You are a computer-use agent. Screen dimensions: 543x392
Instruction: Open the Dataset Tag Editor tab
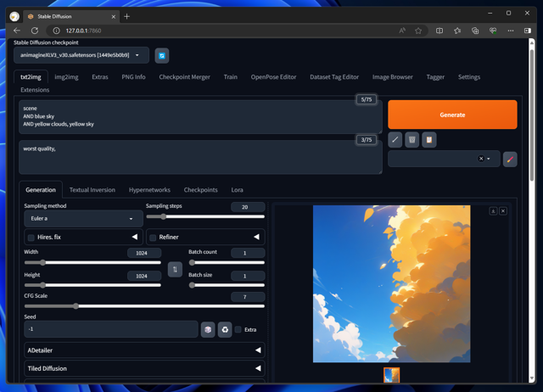(334, 77)
